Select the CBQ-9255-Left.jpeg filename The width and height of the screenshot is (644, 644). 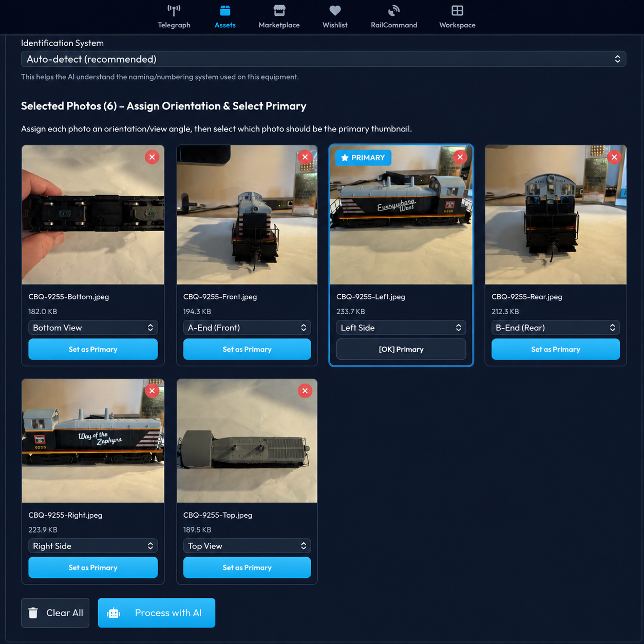point(371,297)
